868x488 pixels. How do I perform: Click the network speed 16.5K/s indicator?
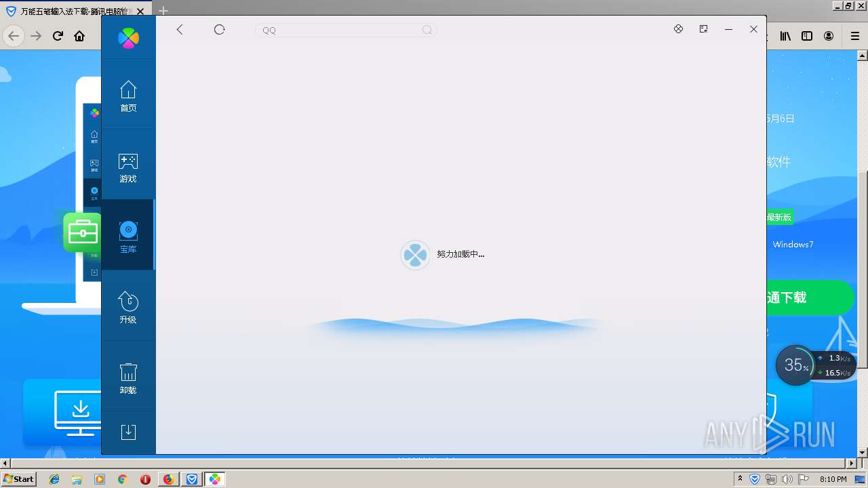(835, 373)
